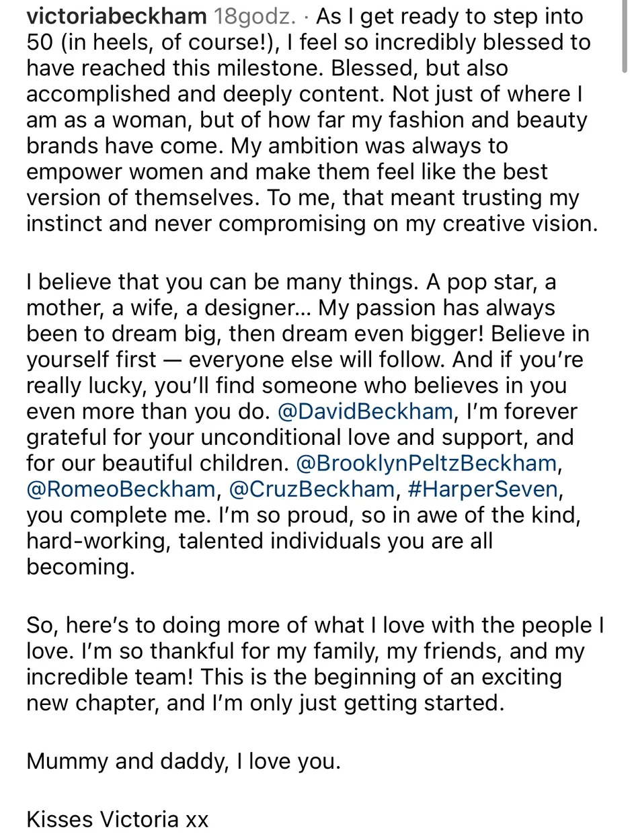Browse the #HarperSeven hashtag
Viewport: 632px width, 840px height.
(x=482, y=489)
